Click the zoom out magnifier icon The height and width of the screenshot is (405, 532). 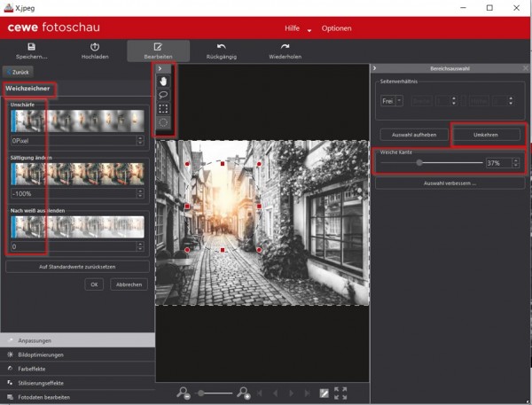pyautogui.click(x=184, y=393)
